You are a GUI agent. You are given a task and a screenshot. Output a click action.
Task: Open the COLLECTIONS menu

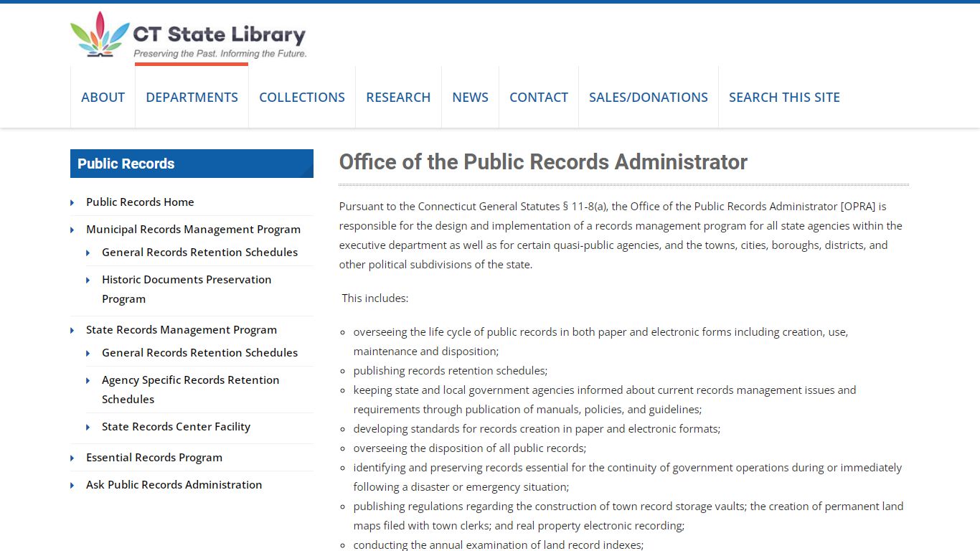pos(302,97)
